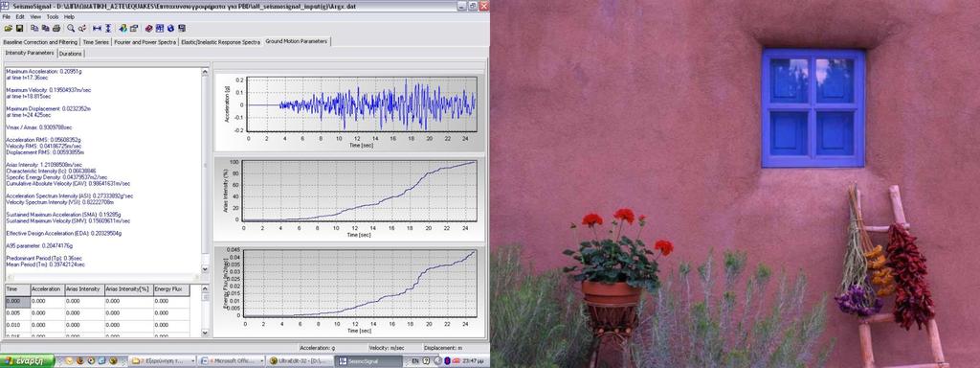Screen dimensions: 980x368
Task: Click the Print icon in toolbar
Action: [56, 28]
